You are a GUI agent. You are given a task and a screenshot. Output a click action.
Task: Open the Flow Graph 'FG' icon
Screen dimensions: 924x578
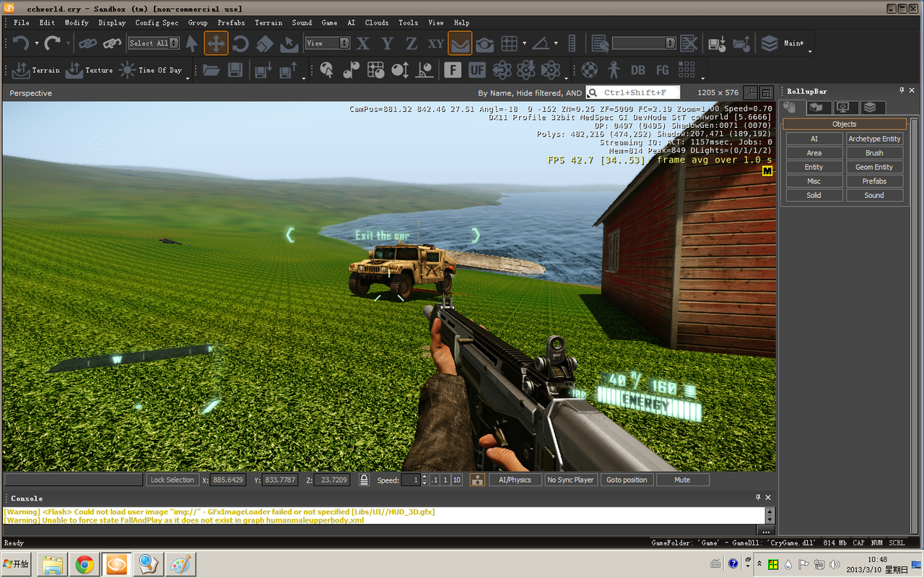pyautogui.click(x=663, y=70)
